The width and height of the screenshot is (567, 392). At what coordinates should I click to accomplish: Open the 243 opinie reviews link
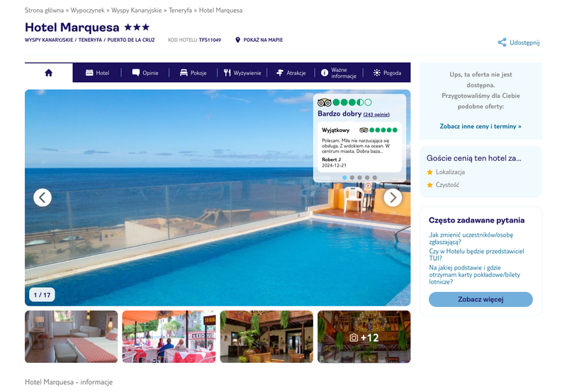coord(376,114)
